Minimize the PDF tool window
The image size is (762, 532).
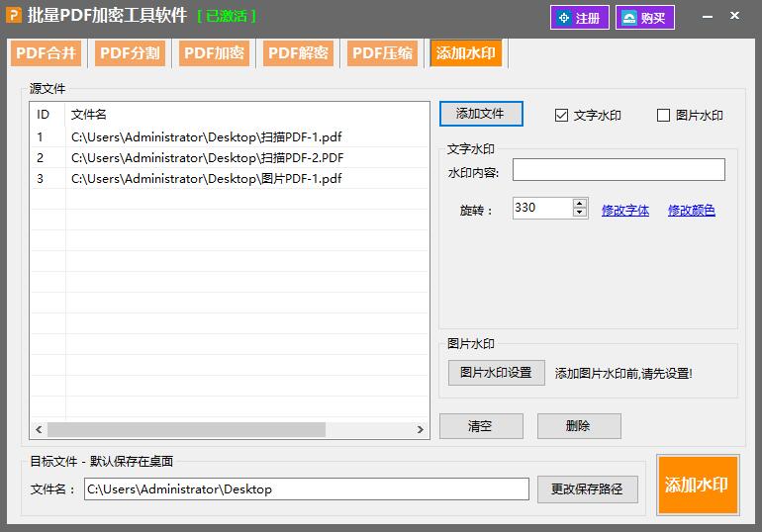708,17
